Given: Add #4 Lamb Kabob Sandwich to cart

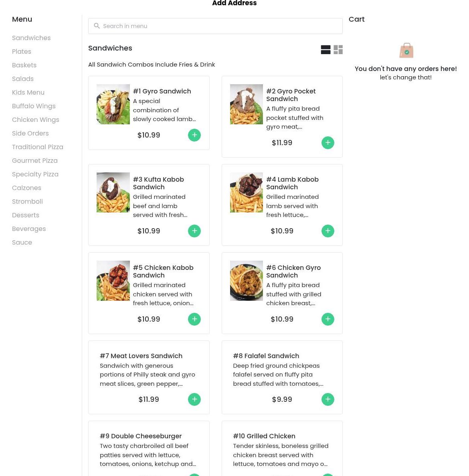Looking at the screenshot, I should pos(327,231).
